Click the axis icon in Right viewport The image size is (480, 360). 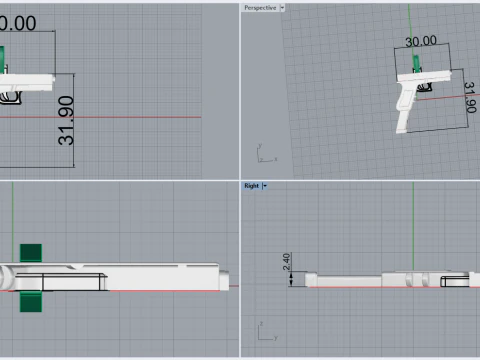(267, 331)
